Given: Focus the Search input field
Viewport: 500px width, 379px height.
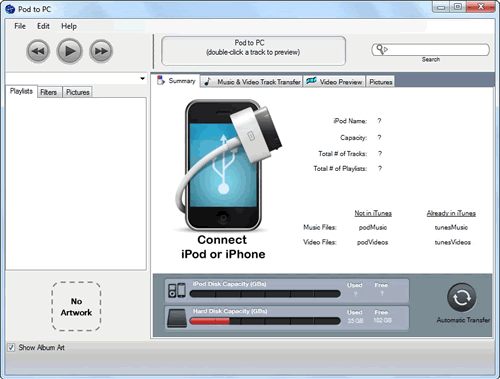Looking at the screenshot, I should click(x=430, y=50).
